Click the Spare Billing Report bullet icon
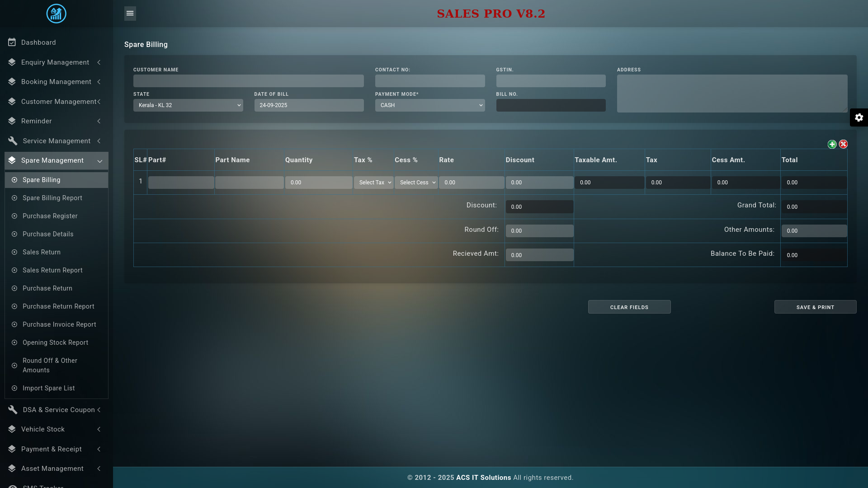 14,198
